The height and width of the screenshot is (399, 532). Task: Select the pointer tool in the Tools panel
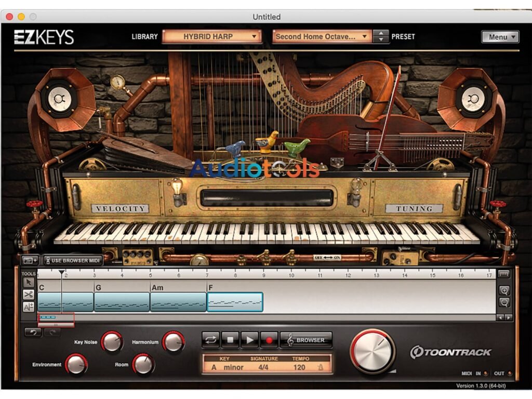pos(29,283)
